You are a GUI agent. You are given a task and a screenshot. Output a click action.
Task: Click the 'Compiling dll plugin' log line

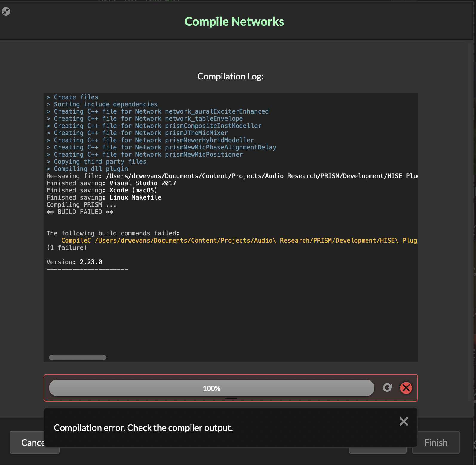tap(87, 169)
